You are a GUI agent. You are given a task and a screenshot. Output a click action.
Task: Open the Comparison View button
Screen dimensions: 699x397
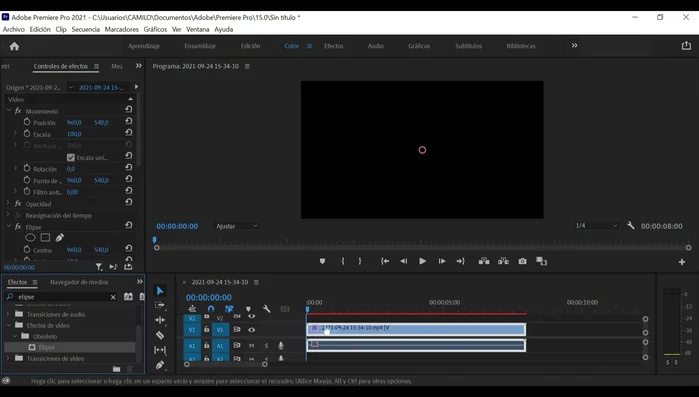541,261
